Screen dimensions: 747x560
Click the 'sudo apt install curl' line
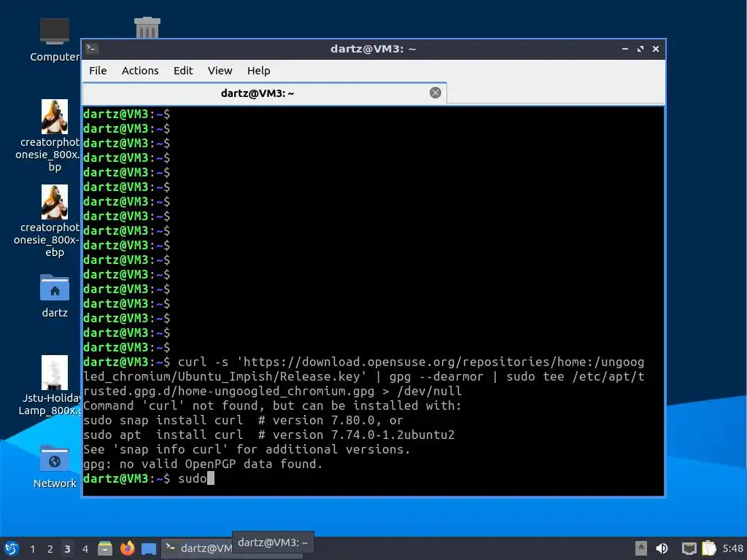pos(269,435)
